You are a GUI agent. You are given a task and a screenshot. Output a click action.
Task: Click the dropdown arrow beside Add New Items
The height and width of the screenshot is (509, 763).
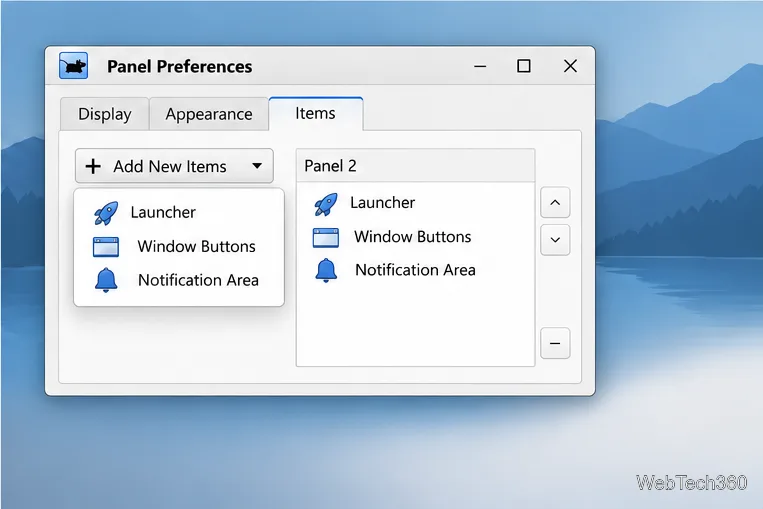click(x=257, y=166)
